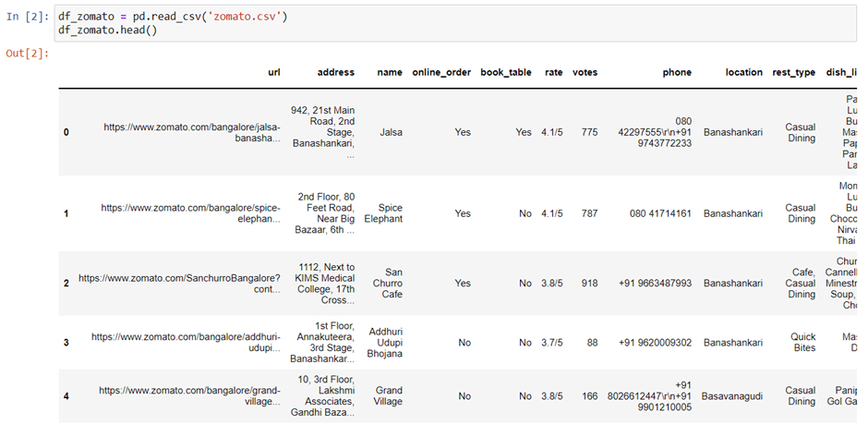Select the 'votes' column header

(585, 72)
